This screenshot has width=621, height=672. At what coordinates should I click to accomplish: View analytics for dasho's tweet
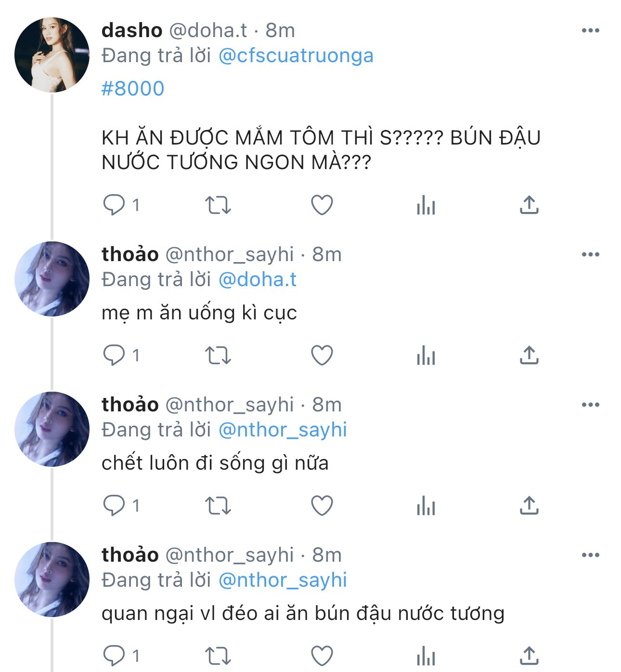426,205
